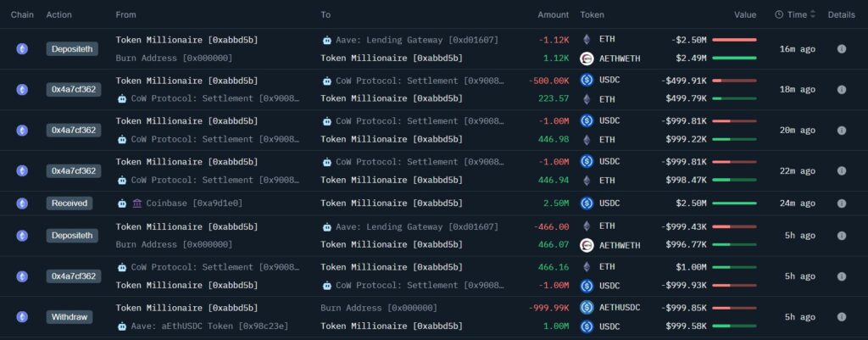
Task: Click Received action badge
Action: [70, 203]
